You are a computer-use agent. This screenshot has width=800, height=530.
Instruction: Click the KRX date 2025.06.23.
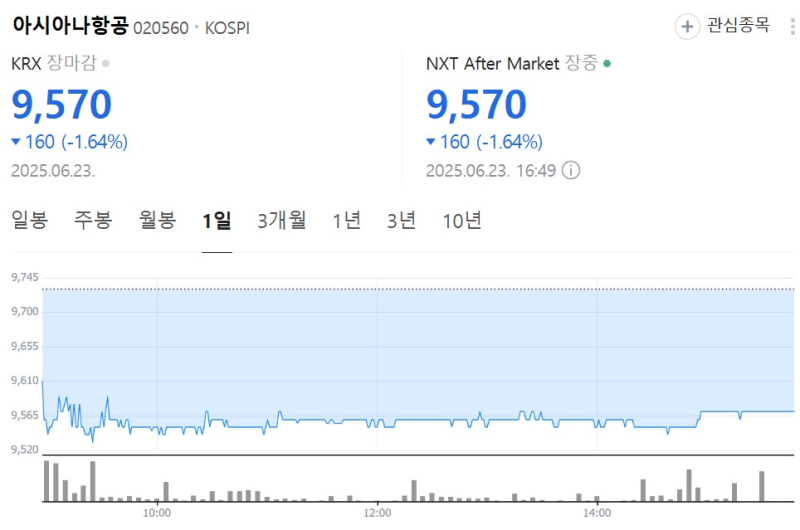pos(53,170)
